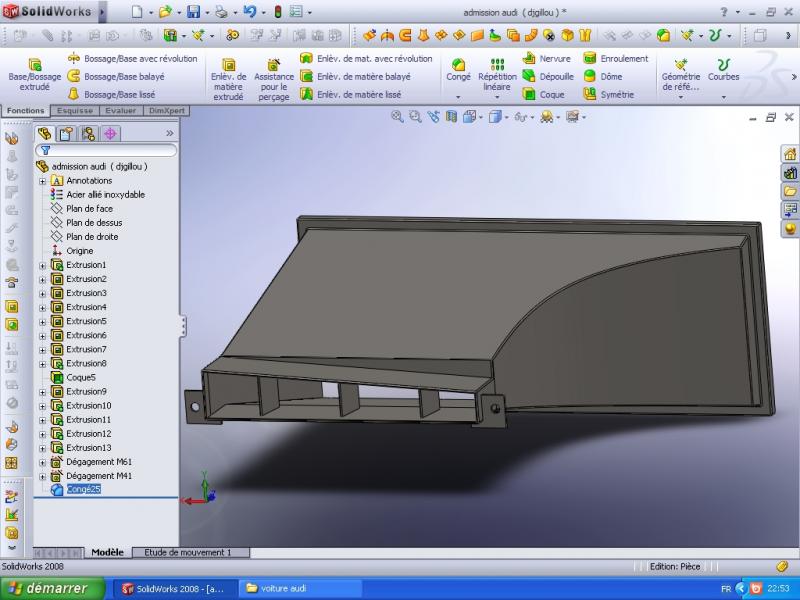This screenshot has width=800, height=600.
Task: Click the New document icon
Action: (137, 12)
